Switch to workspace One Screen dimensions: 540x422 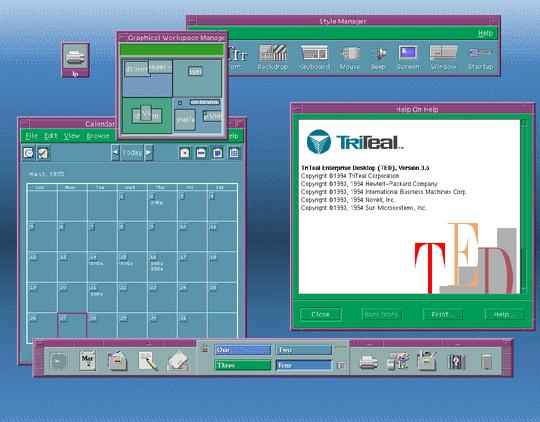tap(242, 350)
